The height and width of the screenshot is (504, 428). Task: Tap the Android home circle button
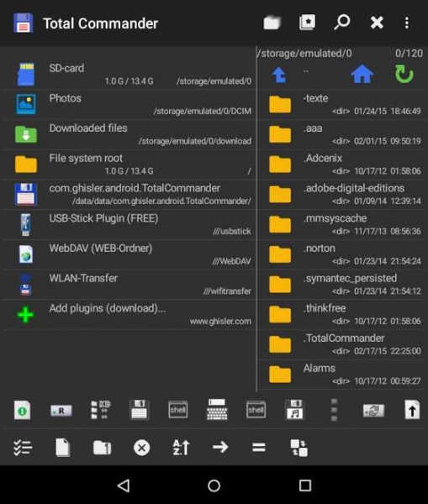click(x=214, y=486)
